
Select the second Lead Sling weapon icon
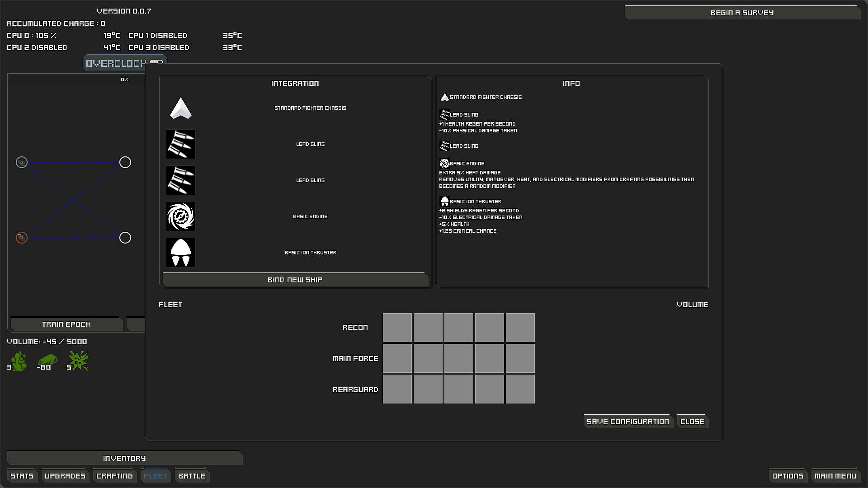tap(180, 180)
